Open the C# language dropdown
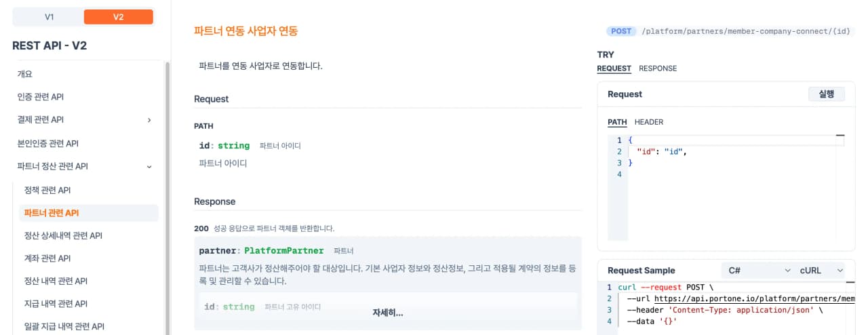The height and width of the screenshot is (335, 868). tap(759, 270)
